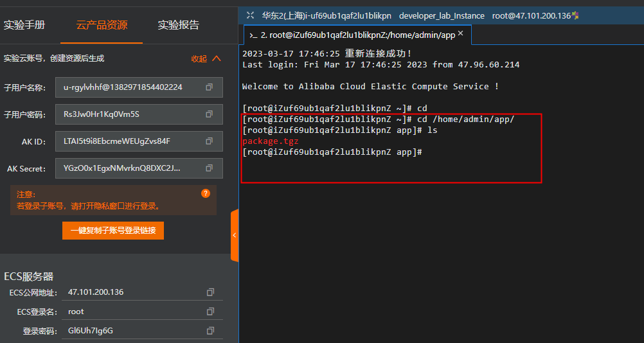Copy the AK ID value
Viewport: 644px width, 343px height.
point(209,141)
